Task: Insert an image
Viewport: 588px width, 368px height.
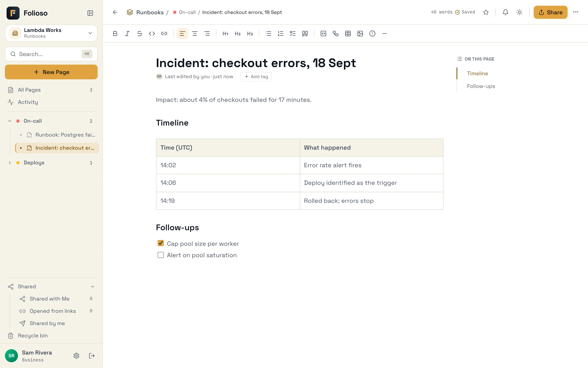Action: point(360,34)
